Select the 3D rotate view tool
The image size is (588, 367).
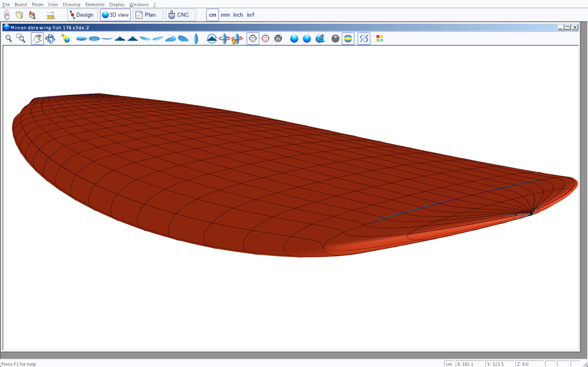click(50, 39)
